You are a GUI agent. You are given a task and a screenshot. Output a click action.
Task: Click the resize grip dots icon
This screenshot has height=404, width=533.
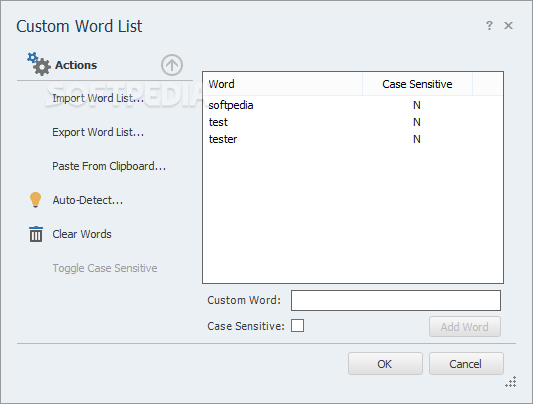(x=511, y=382)
